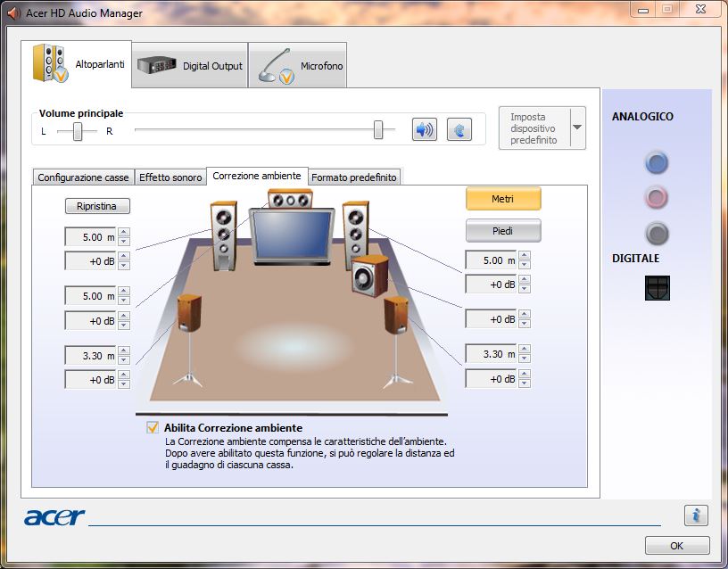Open Configurazione casse tab
Image resolution: width=728 pixels, height=569 pixels.
pyautogui.click(x=83, y=177)
